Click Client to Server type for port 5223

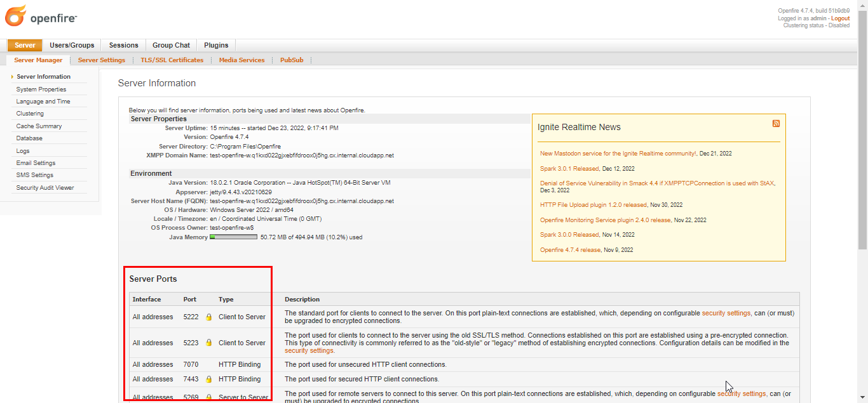point(242,343)
